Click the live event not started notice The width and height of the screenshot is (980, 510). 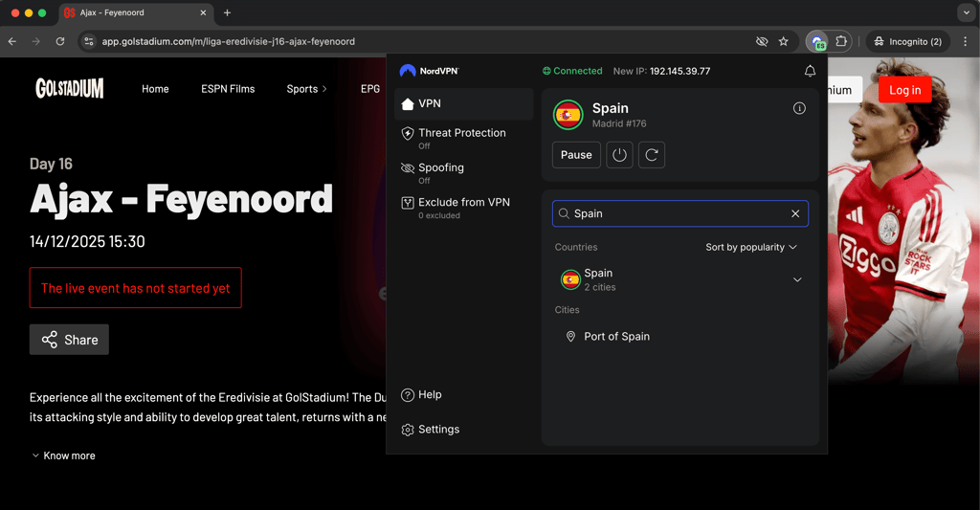tap(136, 287)
